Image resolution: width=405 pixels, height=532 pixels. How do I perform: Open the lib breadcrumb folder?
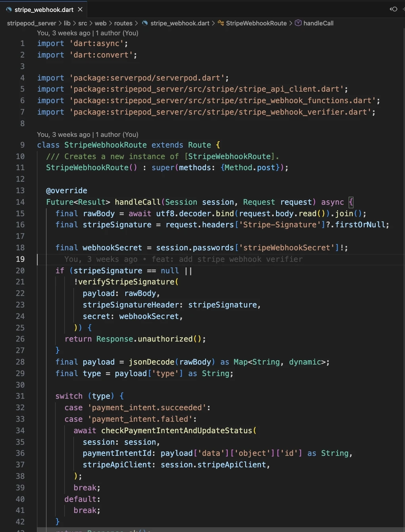(x=67, y=23)
